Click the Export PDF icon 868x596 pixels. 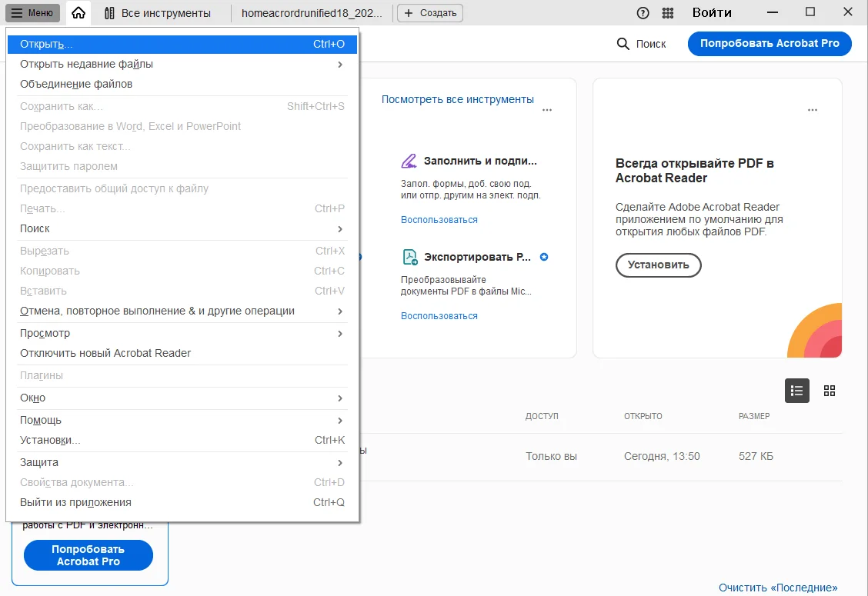click(409, 257)
